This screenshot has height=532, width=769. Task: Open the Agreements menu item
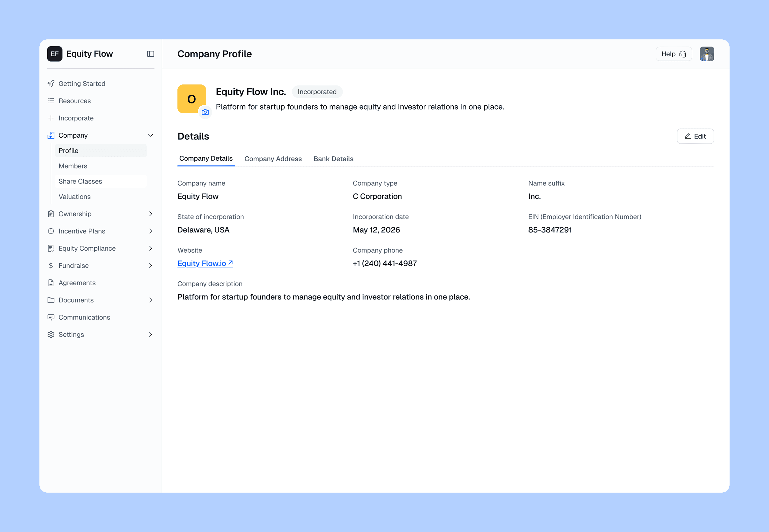(x=100, y=283)
